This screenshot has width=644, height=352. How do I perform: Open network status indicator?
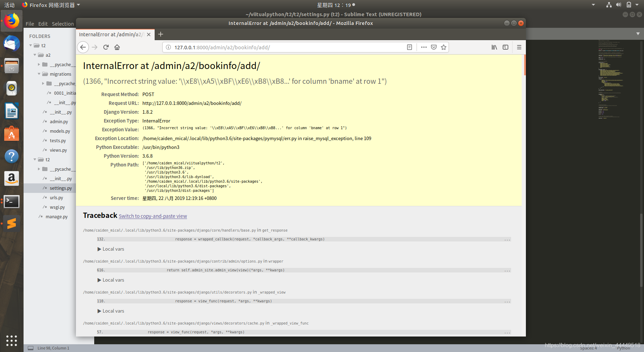pyautogui.click(x=609, y=5)
